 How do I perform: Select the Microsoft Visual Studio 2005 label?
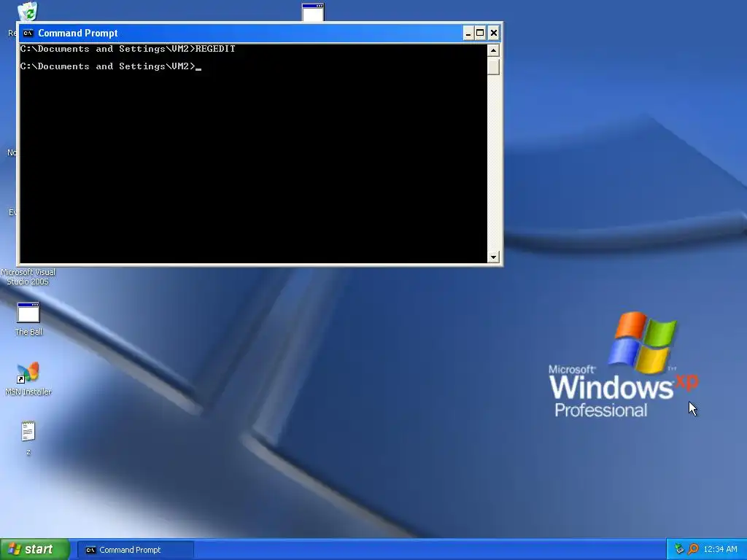click(28, 276)
